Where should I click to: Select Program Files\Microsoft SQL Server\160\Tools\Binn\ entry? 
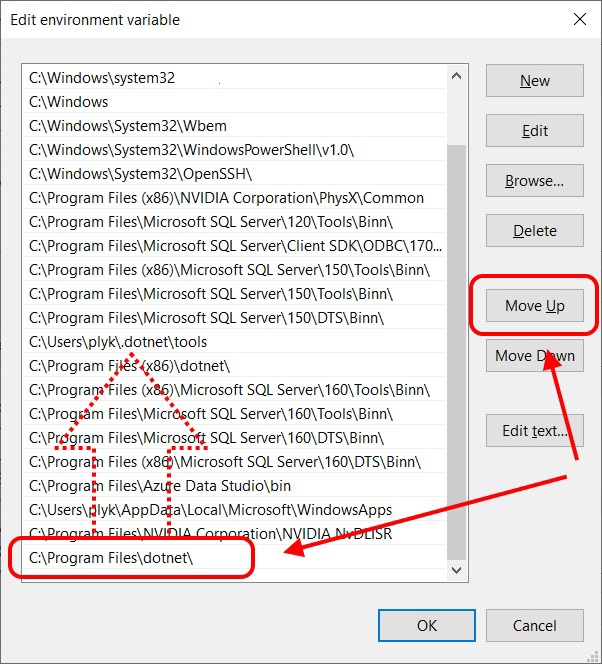coord(235,414)
